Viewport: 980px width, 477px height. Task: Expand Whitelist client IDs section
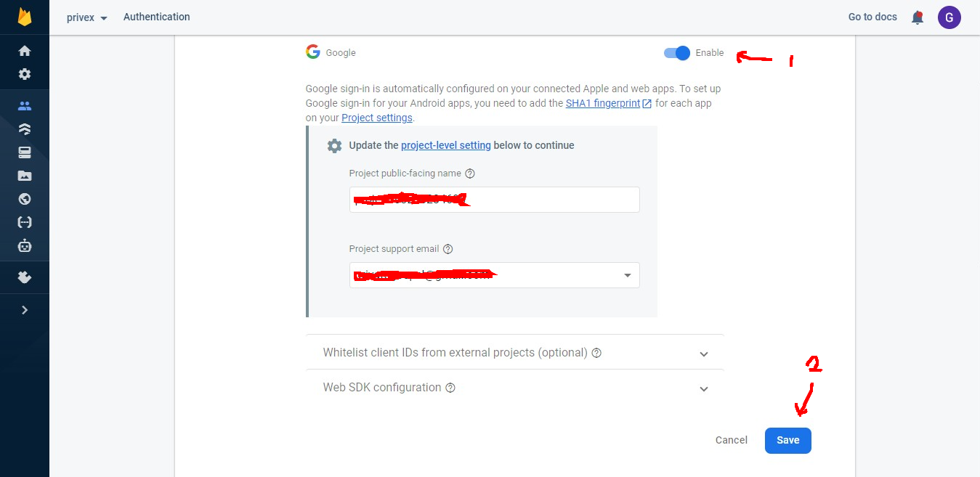[x=703, y=354]
